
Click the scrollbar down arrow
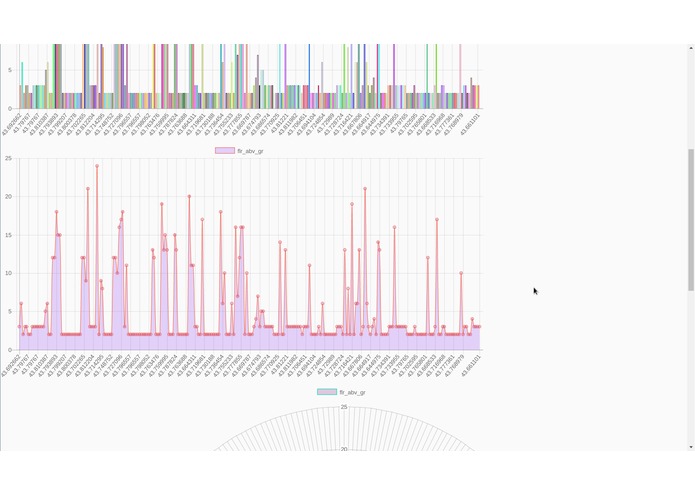691,447
